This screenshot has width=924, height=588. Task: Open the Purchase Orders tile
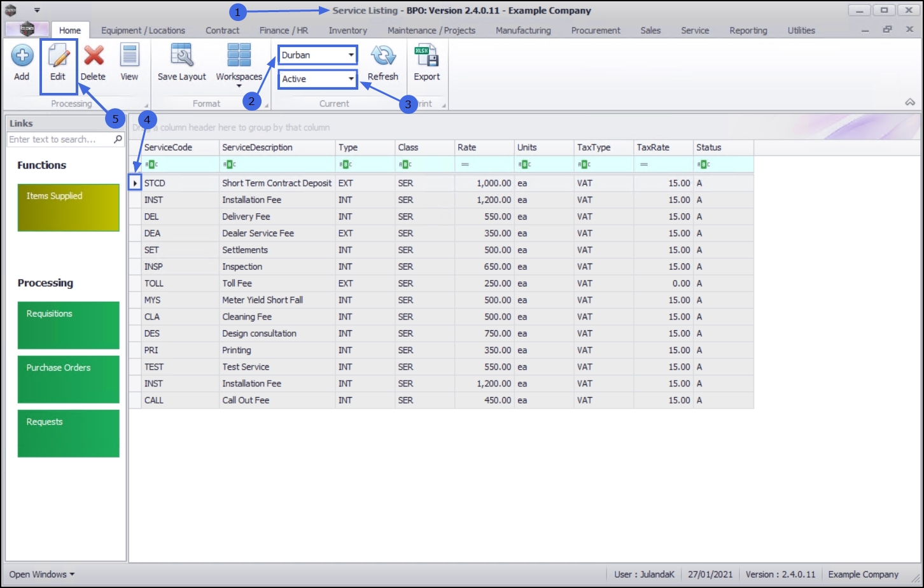pos(69,379)
